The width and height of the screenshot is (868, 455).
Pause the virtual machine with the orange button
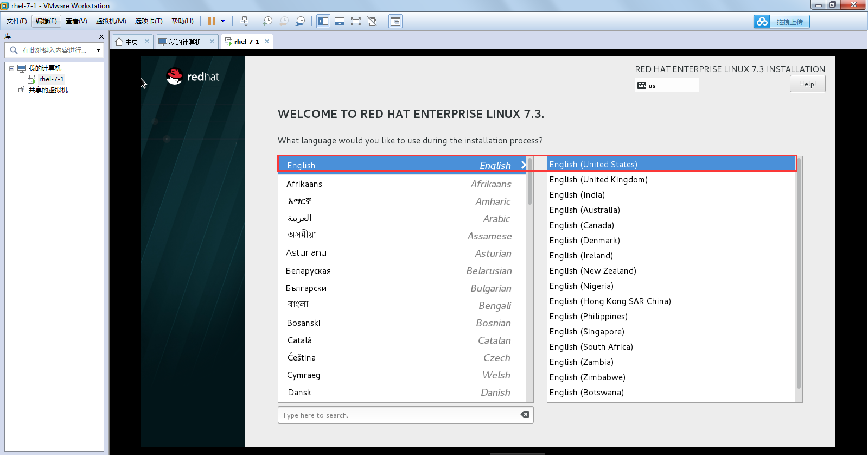pos(212,21)
